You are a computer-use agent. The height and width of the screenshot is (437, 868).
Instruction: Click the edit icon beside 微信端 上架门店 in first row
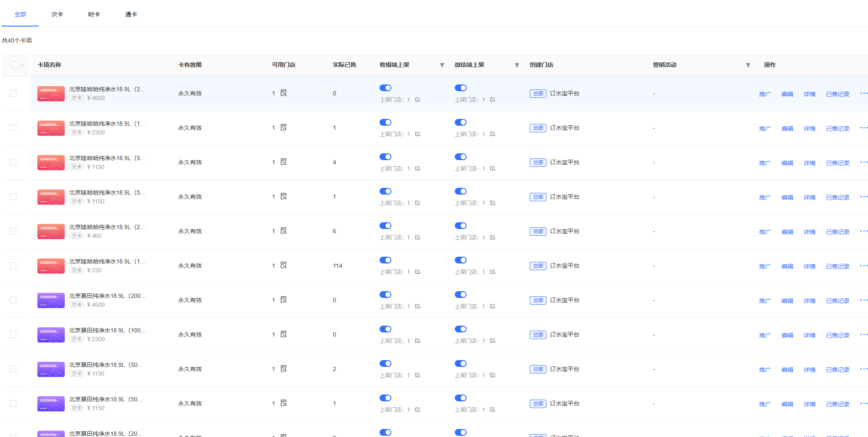(493, 100)
